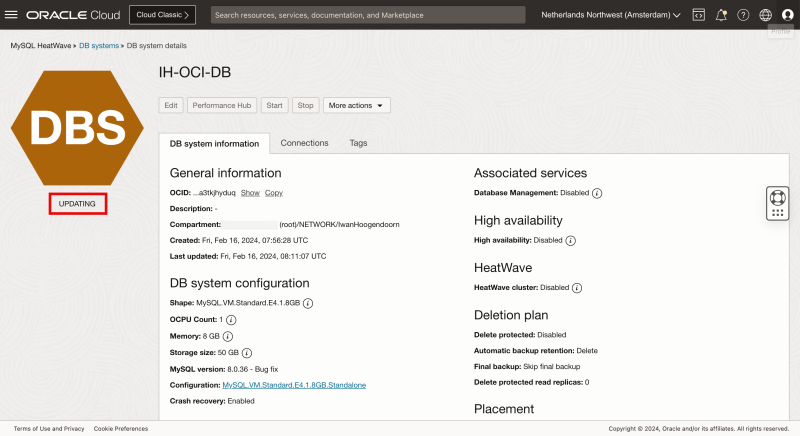Show info for OCPU Count

pyautogui.click(x=231, y=320)
